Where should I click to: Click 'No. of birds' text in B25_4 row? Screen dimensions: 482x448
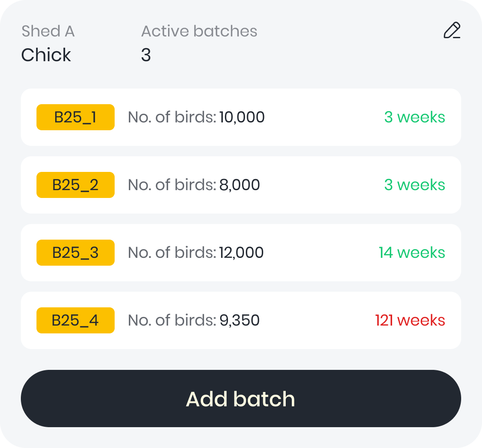click(x=172, y=320)
